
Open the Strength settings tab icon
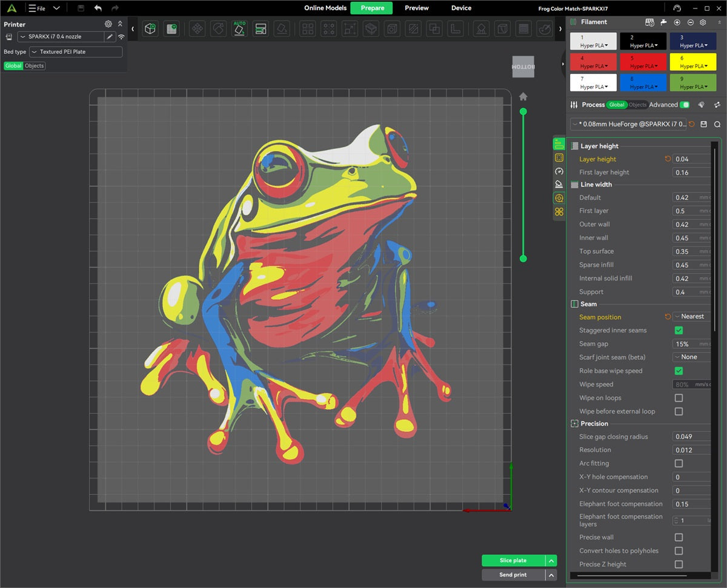[559, 157]
